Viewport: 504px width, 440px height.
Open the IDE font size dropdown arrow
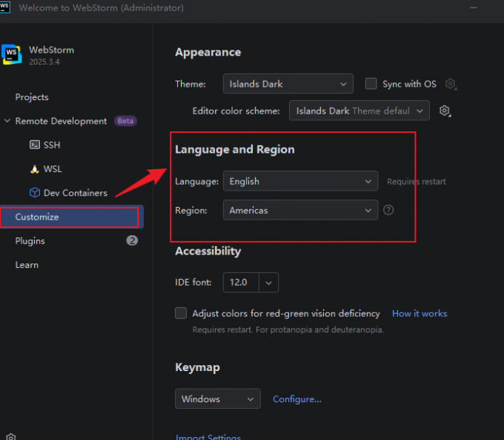point(269,283)
